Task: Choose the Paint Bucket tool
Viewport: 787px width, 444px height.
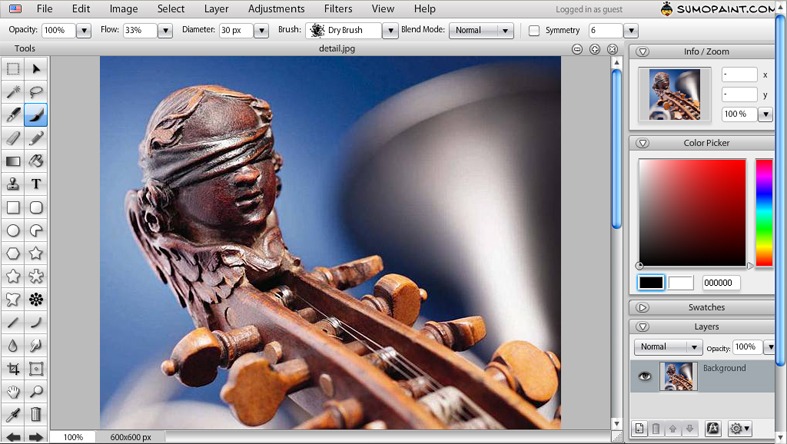Action: [x=36, y=161]
